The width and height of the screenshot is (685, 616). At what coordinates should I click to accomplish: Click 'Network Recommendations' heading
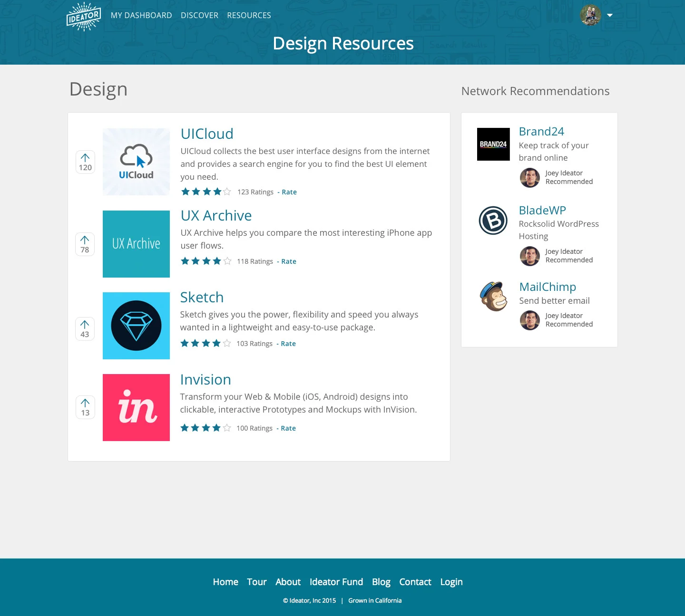tap(536, 91)
